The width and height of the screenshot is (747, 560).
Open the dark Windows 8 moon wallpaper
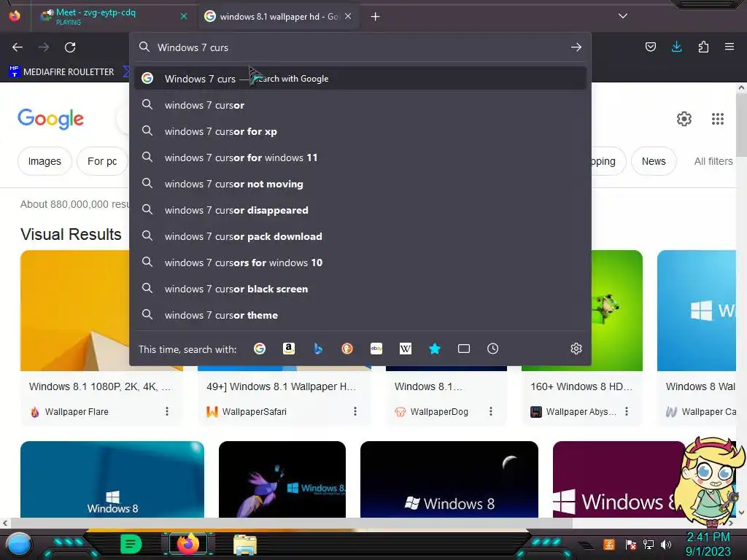tap(449, 480)
